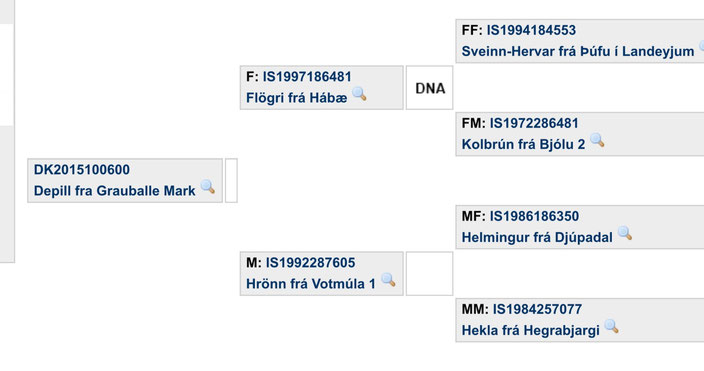Click magnifier icon next to Hrönn frá Votmúla 1

388,280
